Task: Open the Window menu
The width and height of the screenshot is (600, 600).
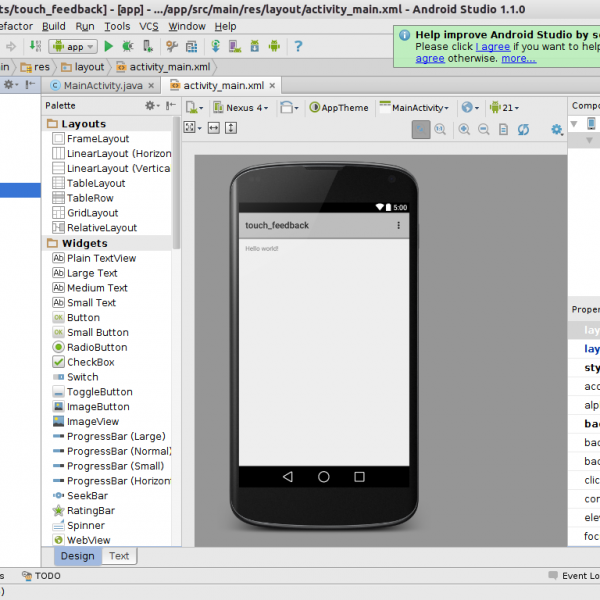Action: [187, 26]
